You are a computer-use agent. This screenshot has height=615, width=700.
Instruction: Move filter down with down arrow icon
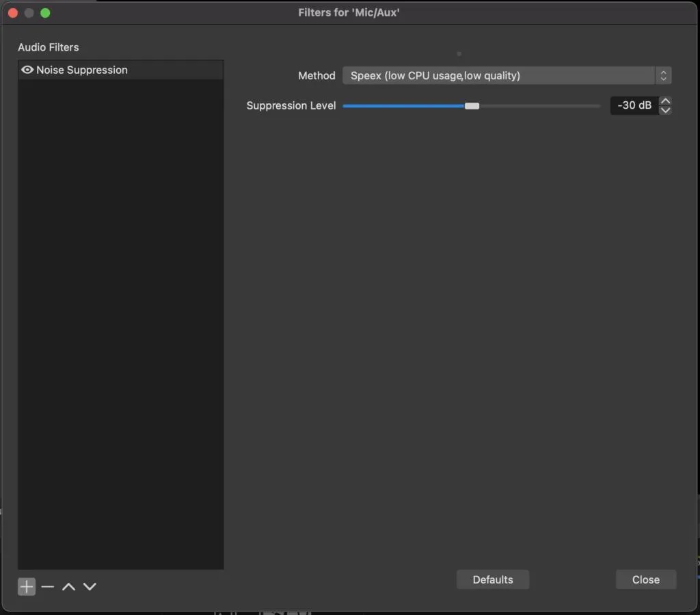pyautogui.click(x=90, y=586)
